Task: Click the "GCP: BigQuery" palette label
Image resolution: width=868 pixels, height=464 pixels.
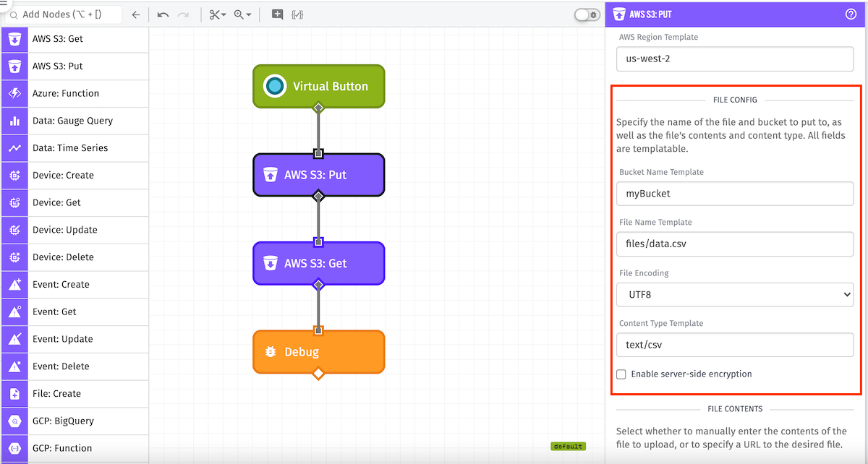Action: [63, 421]
